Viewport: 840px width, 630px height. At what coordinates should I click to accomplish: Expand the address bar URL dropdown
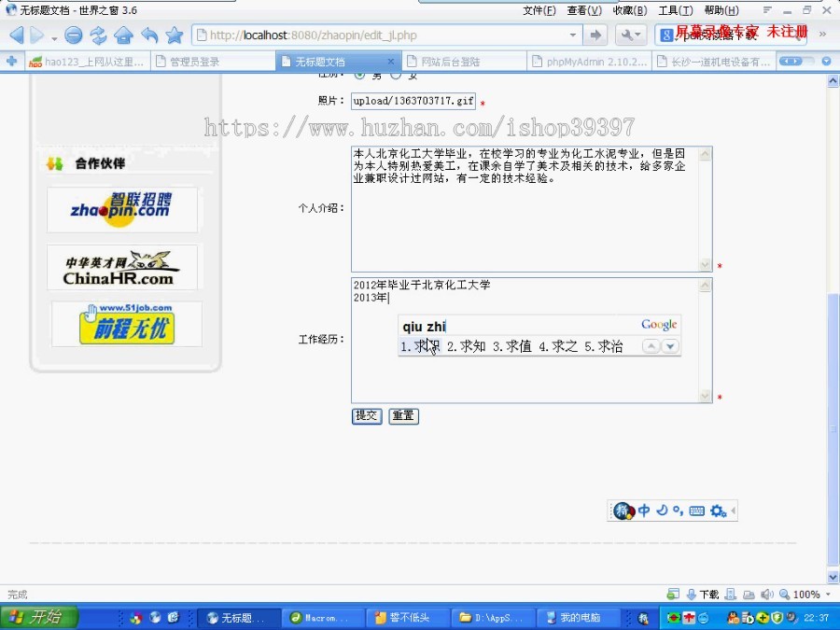(x=573, y=35)
